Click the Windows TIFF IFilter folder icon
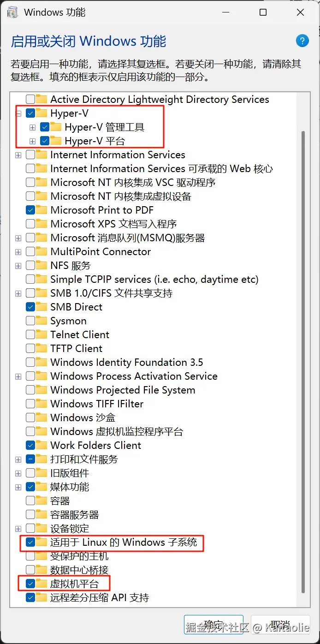This screenshot has width=320, height=644. [x=42, y=403]
